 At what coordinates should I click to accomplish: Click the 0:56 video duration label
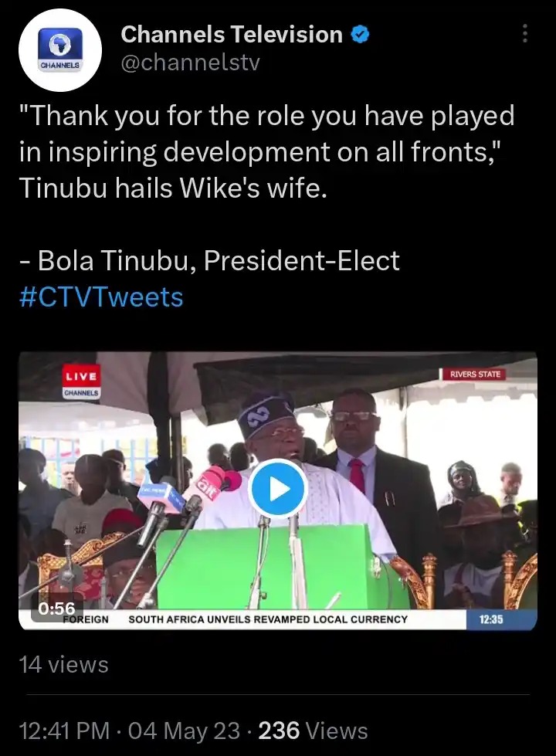coord(56,608)
